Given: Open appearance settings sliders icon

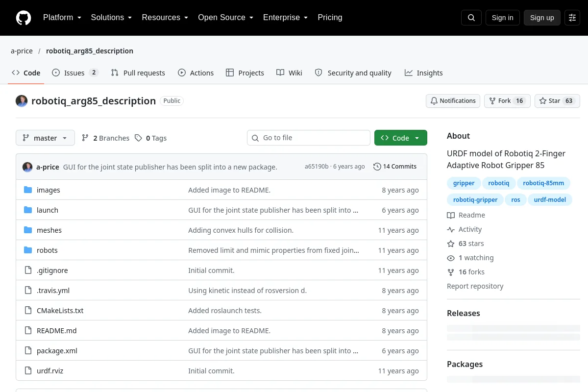Looking at the screenshot, I should 572,18.
